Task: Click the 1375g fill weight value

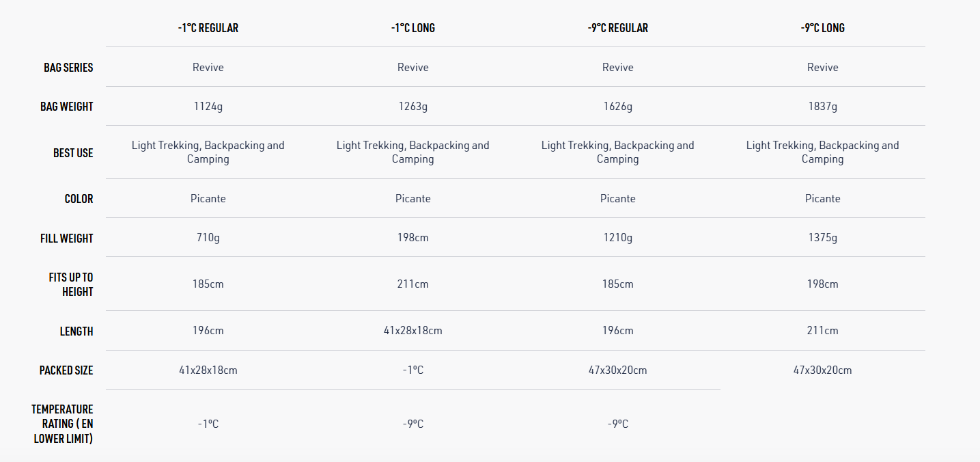Action: [x=822, y=238]
